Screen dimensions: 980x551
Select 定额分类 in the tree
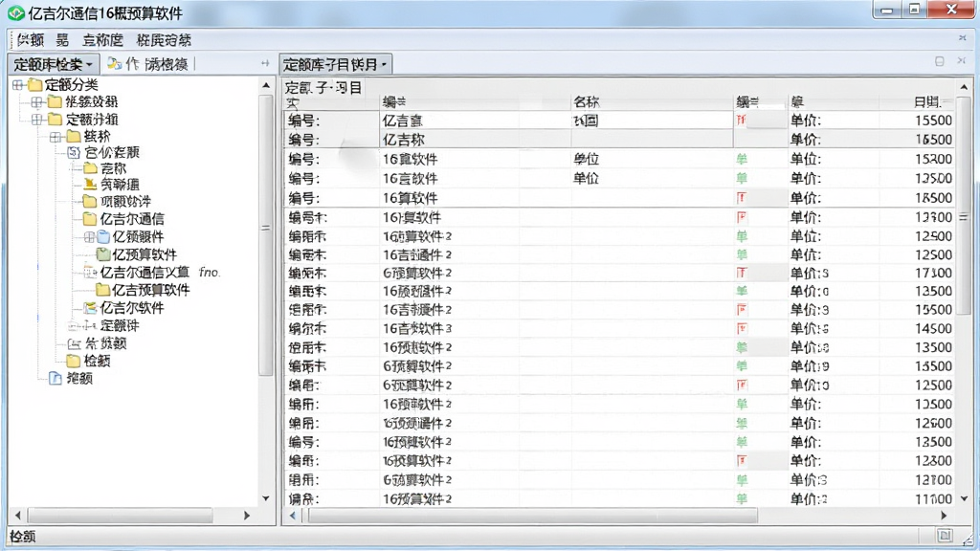click(x=71, y=84)
